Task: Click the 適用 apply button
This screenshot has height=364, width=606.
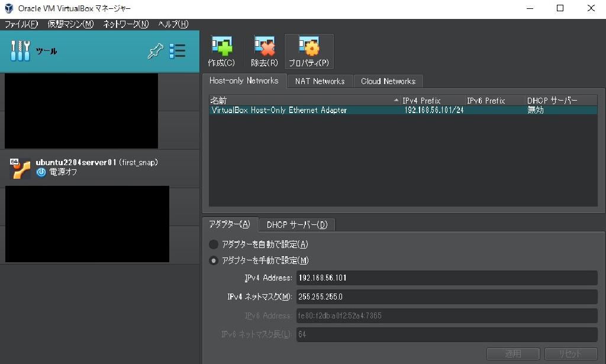Action: point(512,353)
